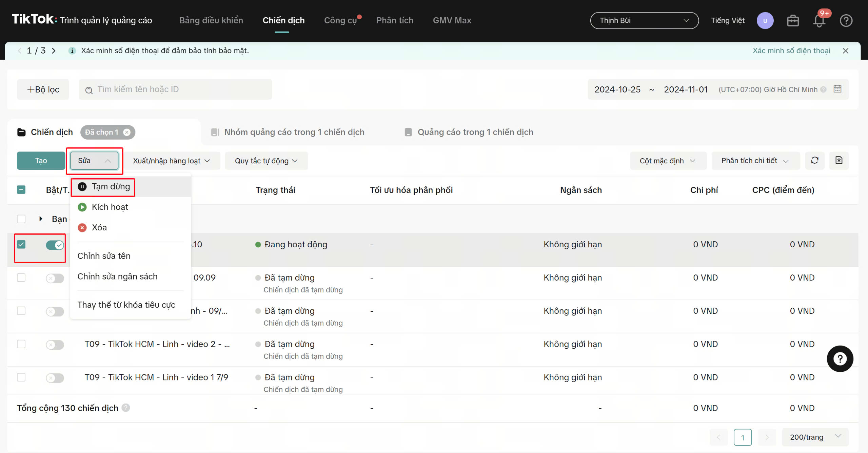868x453 pixels.
Task: Click page 1 pagination button
Action: click(743, 437)
